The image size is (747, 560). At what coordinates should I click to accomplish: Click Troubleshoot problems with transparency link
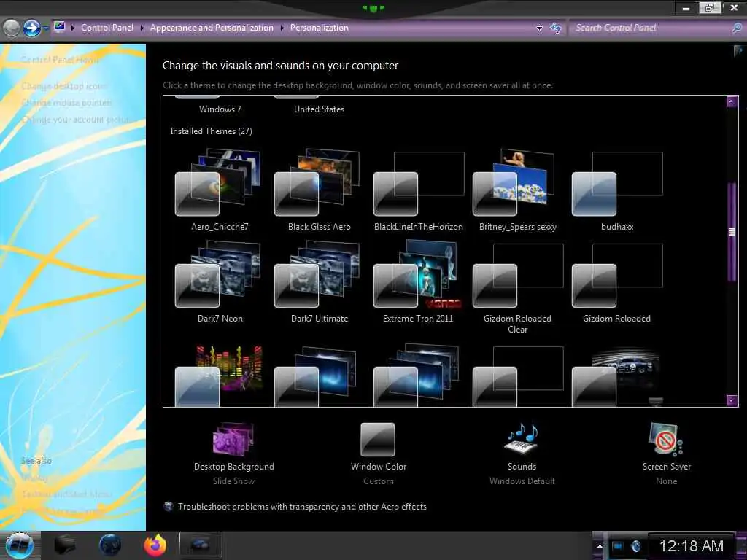[302, 507]
